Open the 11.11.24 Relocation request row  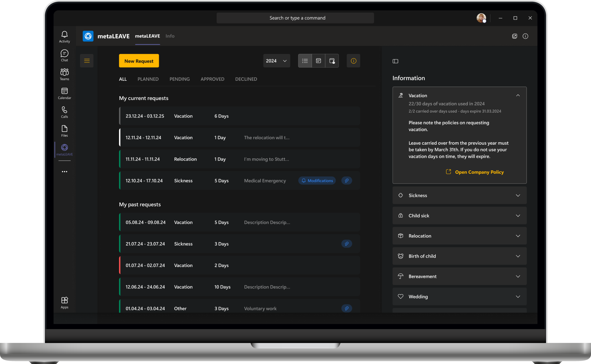[239, 159]
